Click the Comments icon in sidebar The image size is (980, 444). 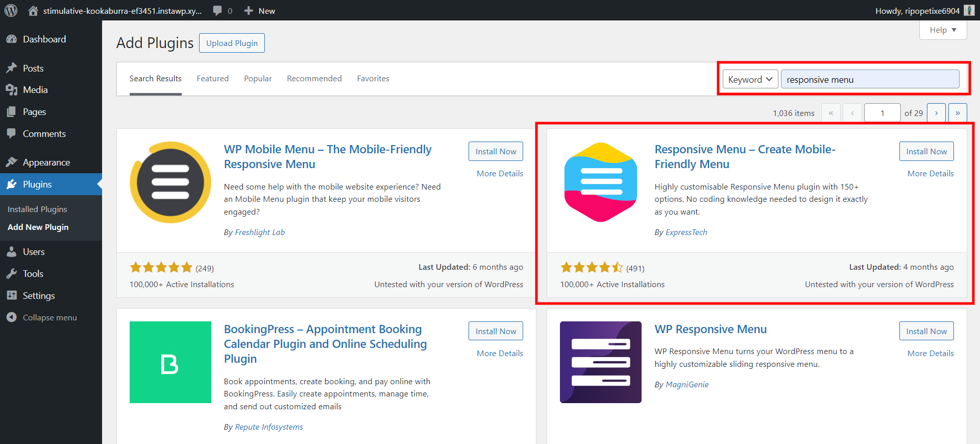(11, 133)
